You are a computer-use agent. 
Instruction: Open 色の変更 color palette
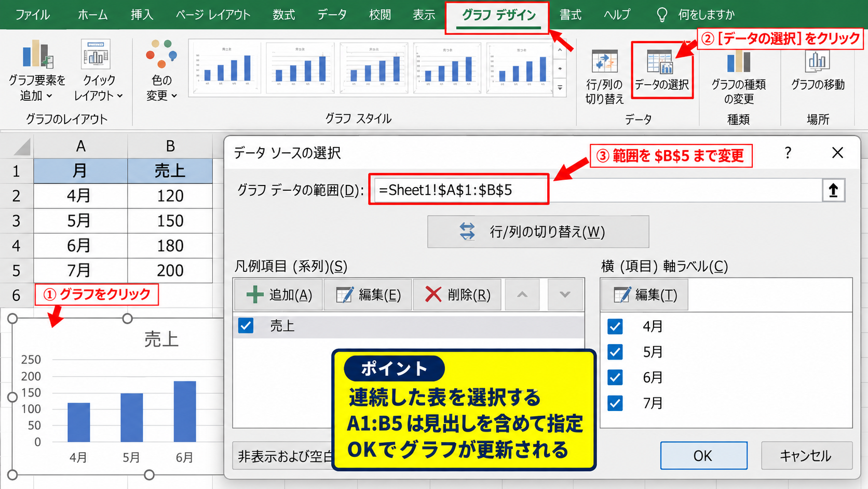[x=161, y=71]
